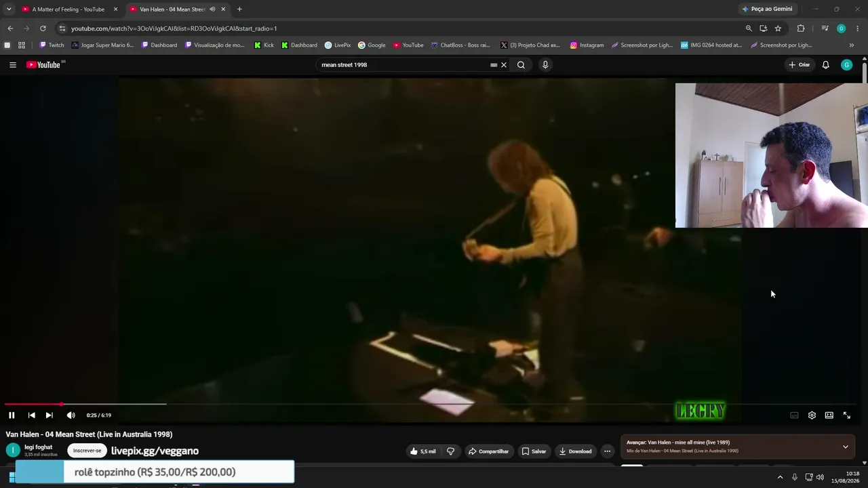Viewport: 868px width, 488px height.
Task: Show more bookmarks with chevron
Action: coord(852,45)
